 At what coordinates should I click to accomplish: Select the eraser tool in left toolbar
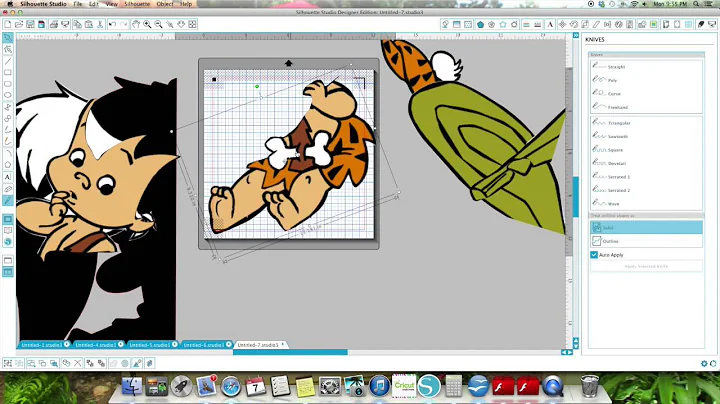[8, 189]
